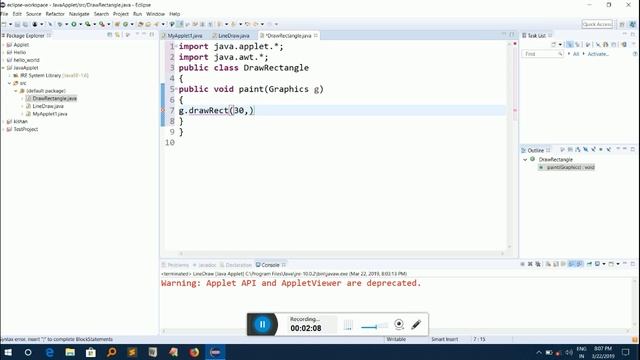Collapse the JavaApplet project tree
The width and height of the screenshot is (640, 360).
coord(4,68)
